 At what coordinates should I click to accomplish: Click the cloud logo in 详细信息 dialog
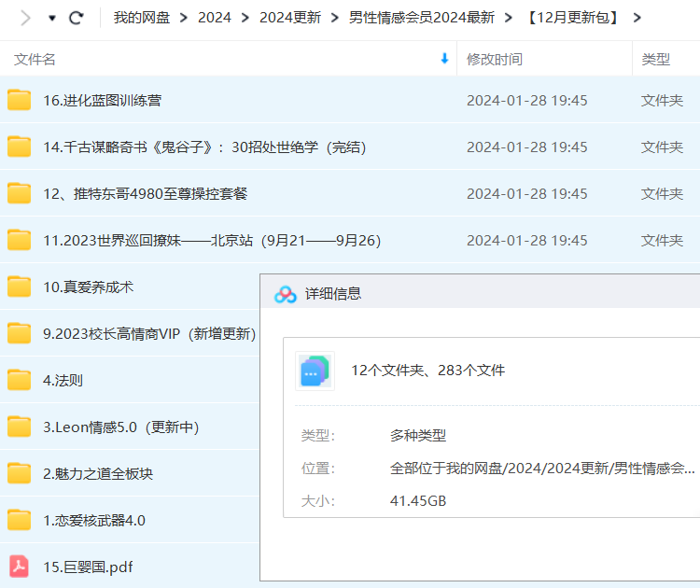[x=285, y=294]
